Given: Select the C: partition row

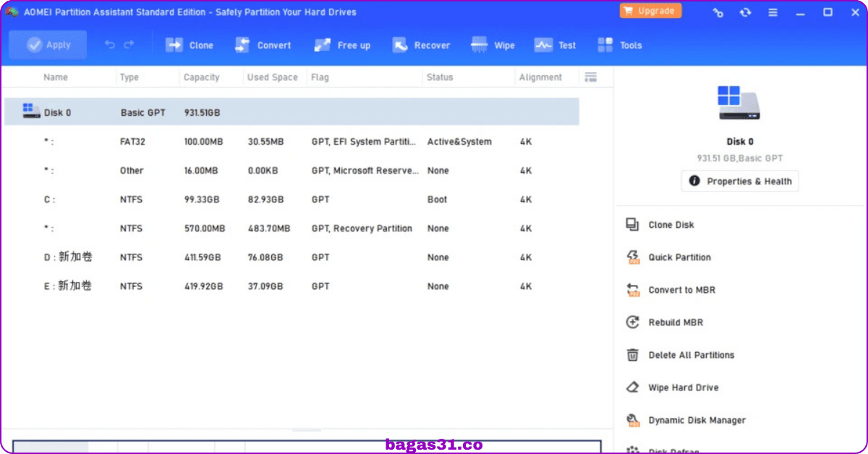Looking at the screenshot, I should coord(292,200).
